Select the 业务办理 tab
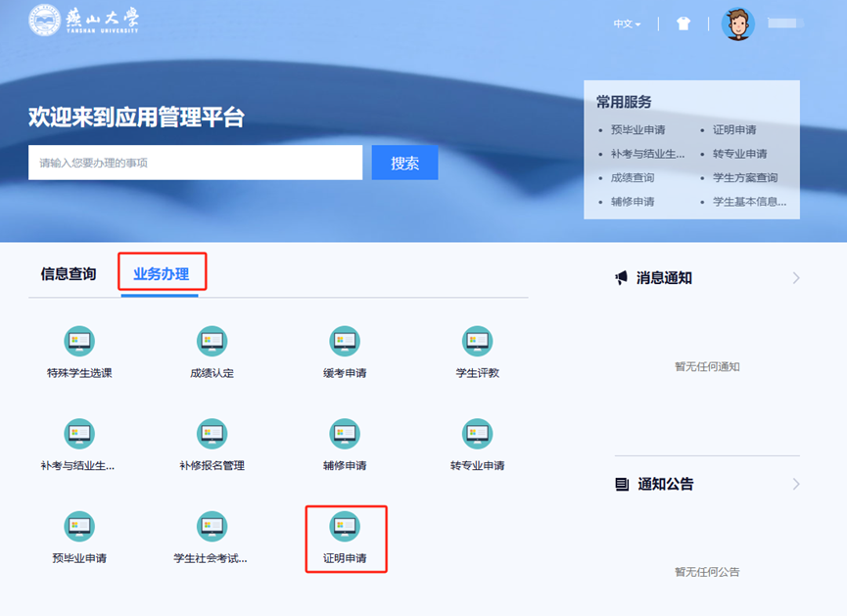This screenshot has height=616, width=847. pos(162,274)
